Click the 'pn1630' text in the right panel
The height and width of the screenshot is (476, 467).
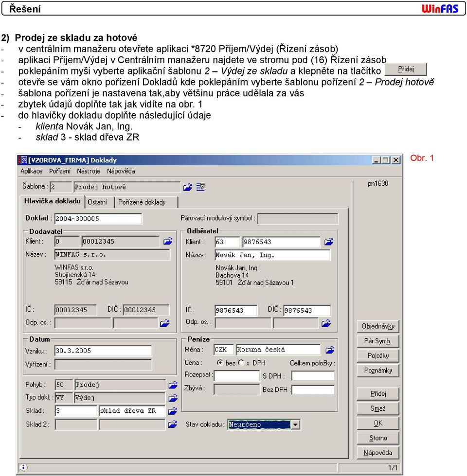pos(378,183)
